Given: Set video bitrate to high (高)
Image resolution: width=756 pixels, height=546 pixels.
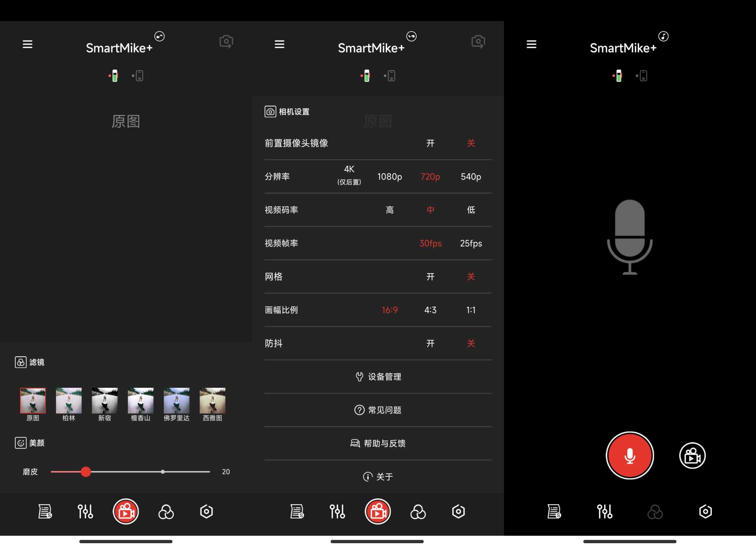Looking at the screenshot, I should (390, 210).
